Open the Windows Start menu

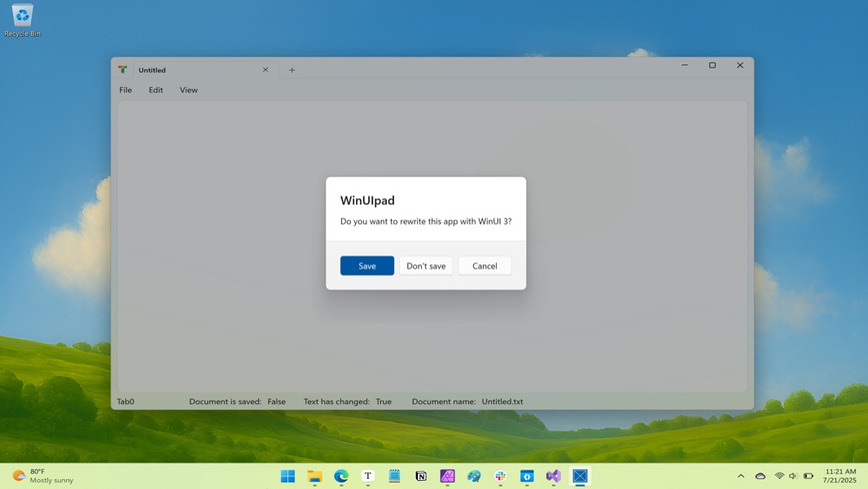click(288, 476)
